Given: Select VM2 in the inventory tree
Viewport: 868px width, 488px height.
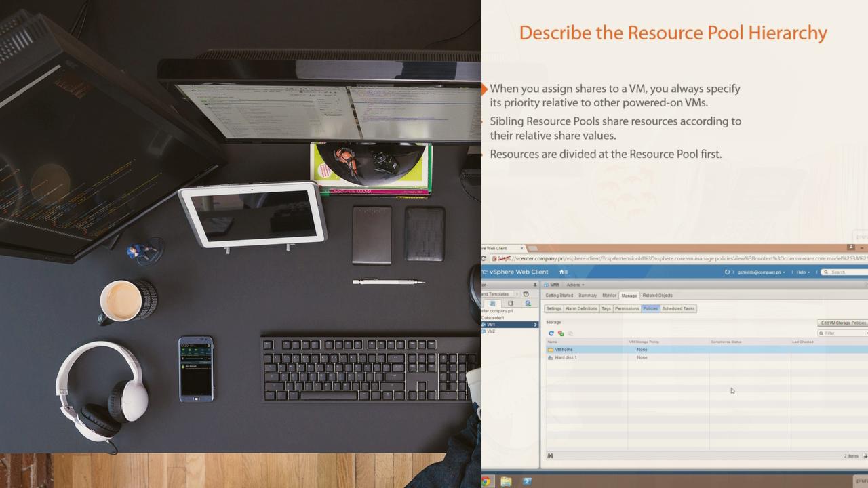Looking at the screenshot, I should pyautogui.click(x=491, y=331).
